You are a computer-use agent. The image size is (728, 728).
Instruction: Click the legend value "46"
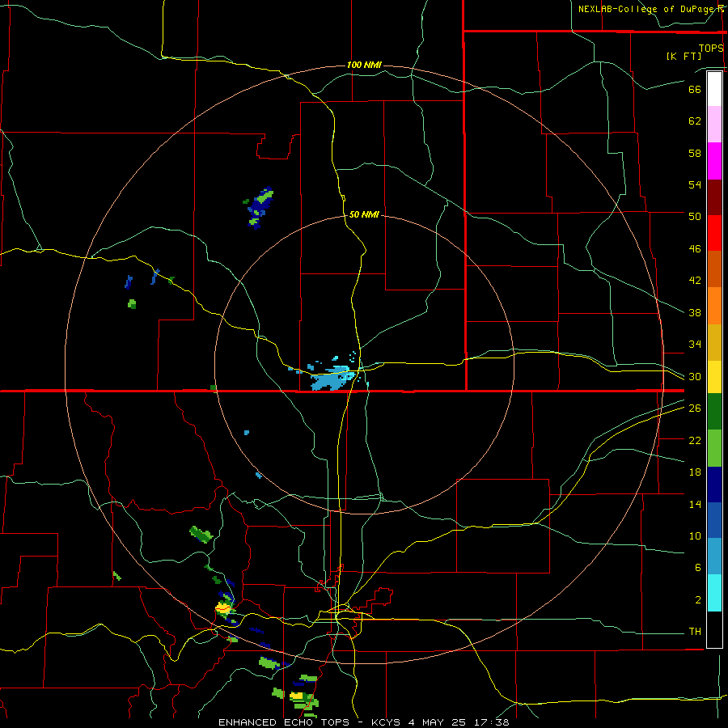tap(695, 249)
